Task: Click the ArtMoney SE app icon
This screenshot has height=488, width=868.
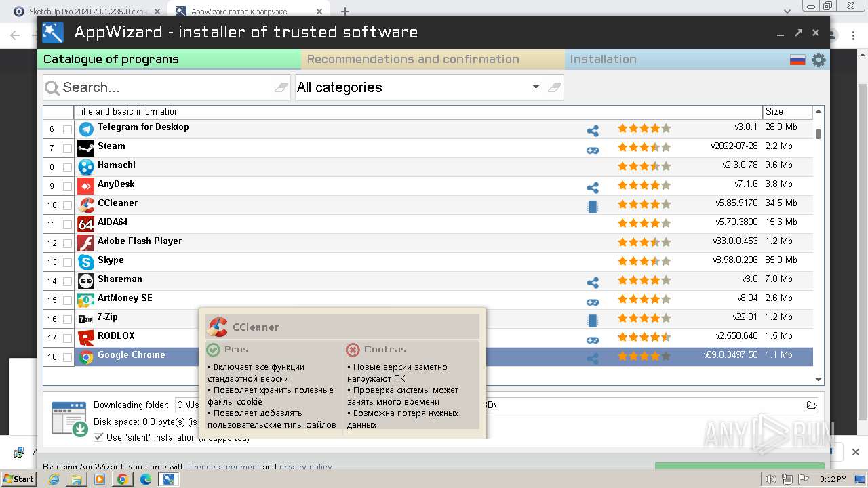Action: (86, 300)
